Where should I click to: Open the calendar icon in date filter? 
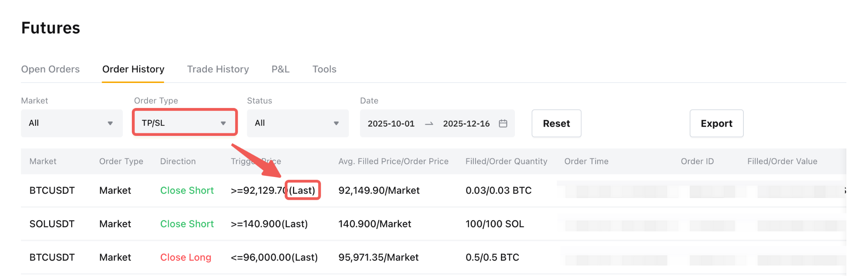click(503, 124)
